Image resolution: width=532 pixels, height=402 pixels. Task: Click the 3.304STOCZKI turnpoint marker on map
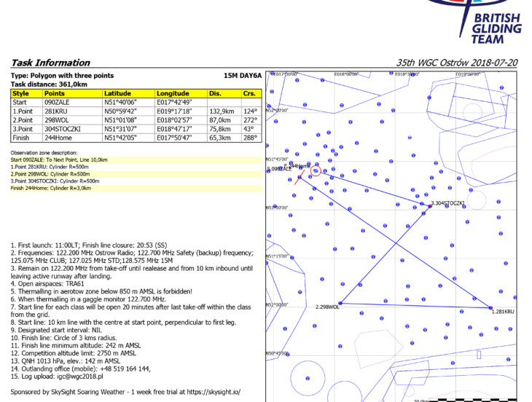point(430,207)
